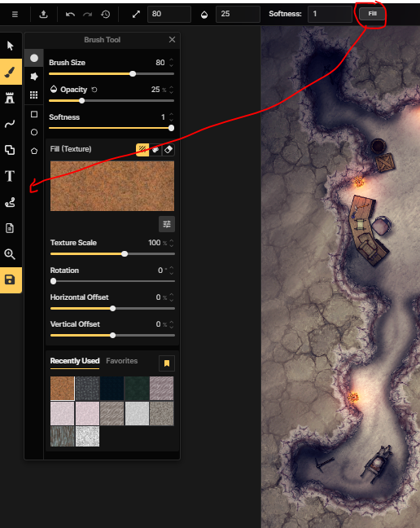Open the history clock icon
The image size is (420, 528).
coord(106,14)
